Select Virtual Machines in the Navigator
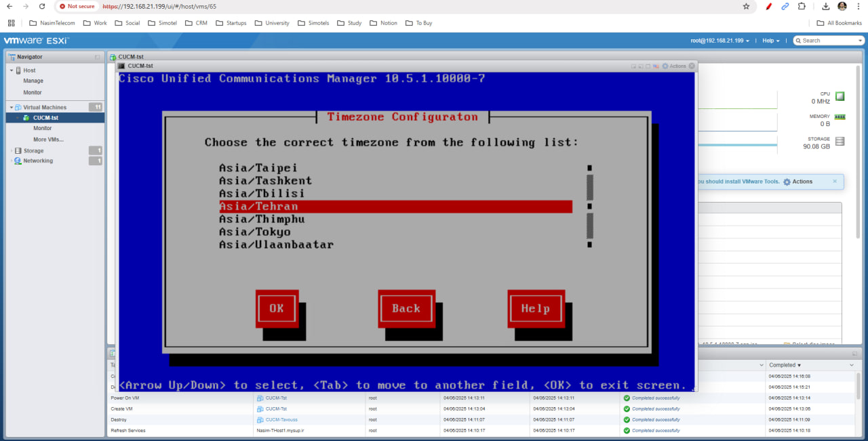 pos(45,107)
